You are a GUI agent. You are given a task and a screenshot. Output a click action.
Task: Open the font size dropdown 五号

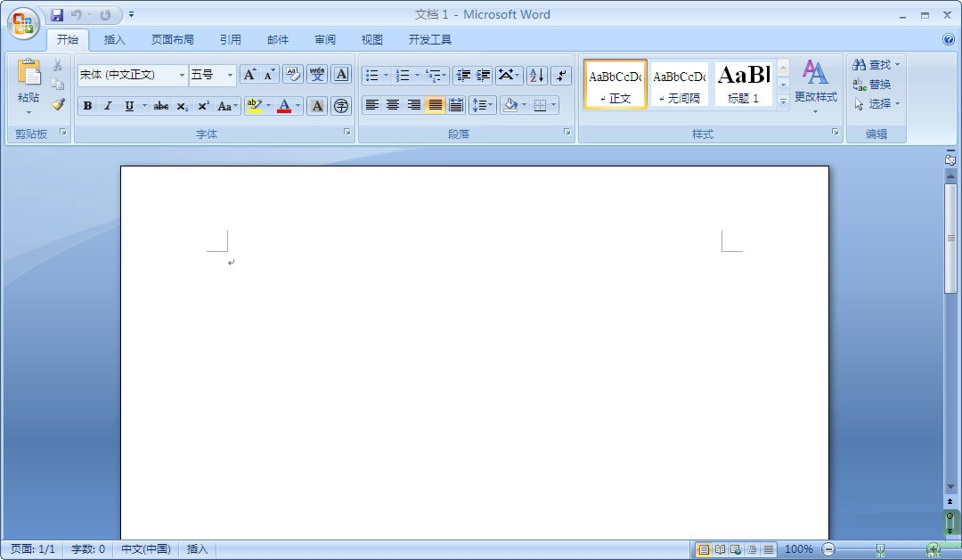[x=230, y=76]
